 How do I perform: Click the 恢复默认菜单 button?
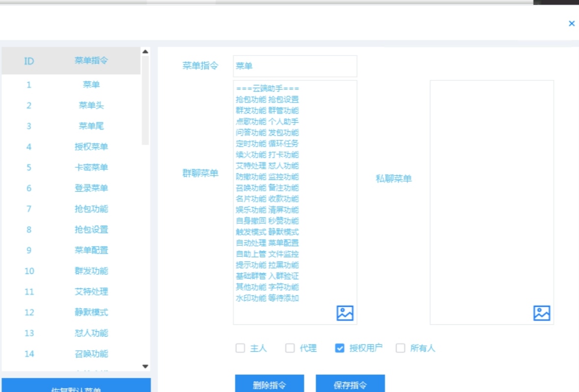point(76,386)
